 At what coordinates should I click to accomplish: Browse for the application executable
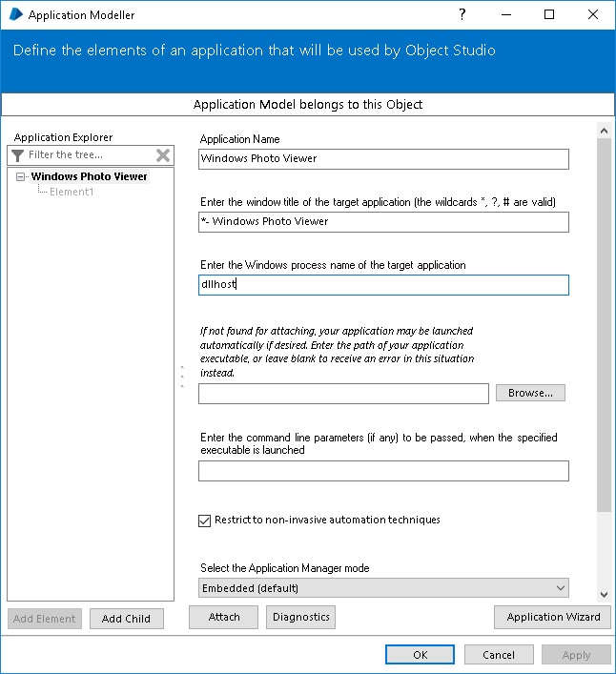(530, 393)
